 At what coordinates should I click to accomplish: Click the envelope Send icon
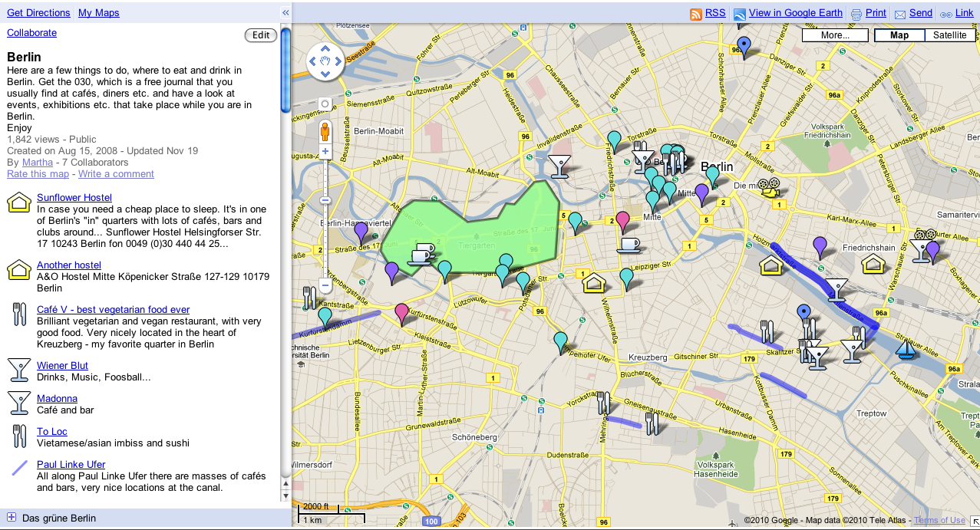click(900, 14)
